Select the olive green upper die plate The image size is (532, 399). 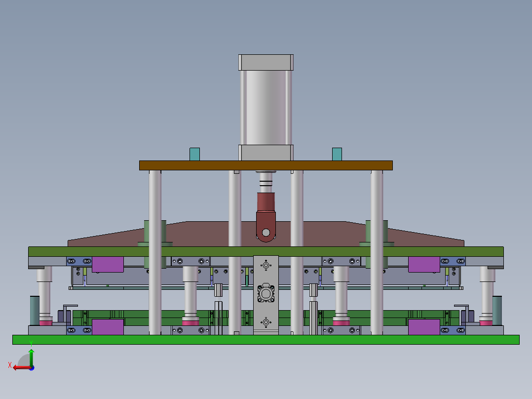point(266,252)
